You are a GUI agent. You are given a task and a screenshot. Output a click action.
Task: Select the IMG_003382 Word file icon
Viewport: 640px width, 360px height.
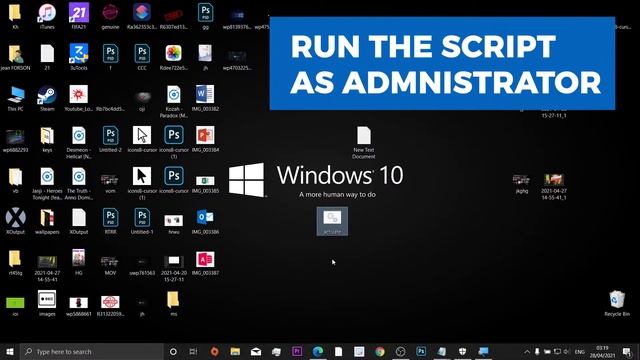click(205, 98)
